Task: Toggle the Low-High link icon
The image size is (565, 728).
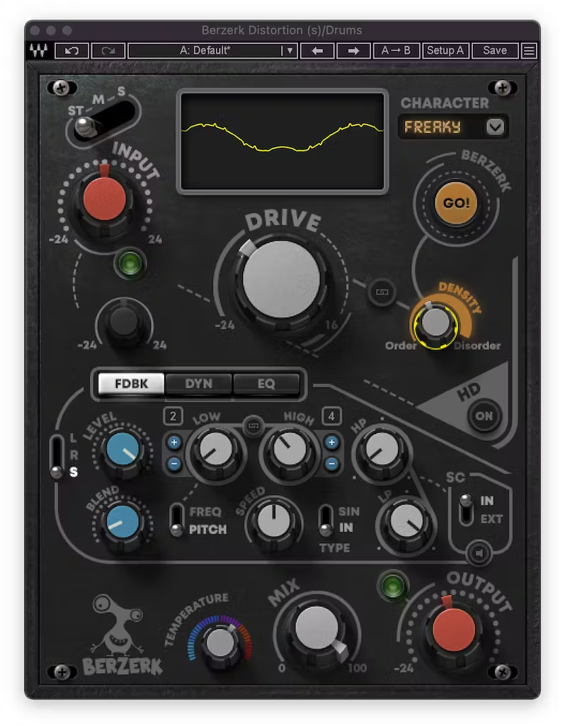Action: (x=253, y=426)
